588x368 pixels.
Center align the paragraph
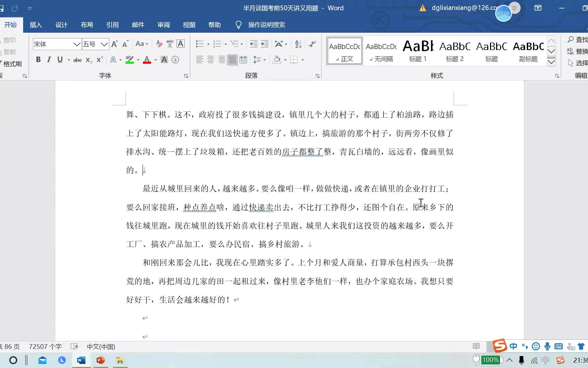[x=211, y=60]
